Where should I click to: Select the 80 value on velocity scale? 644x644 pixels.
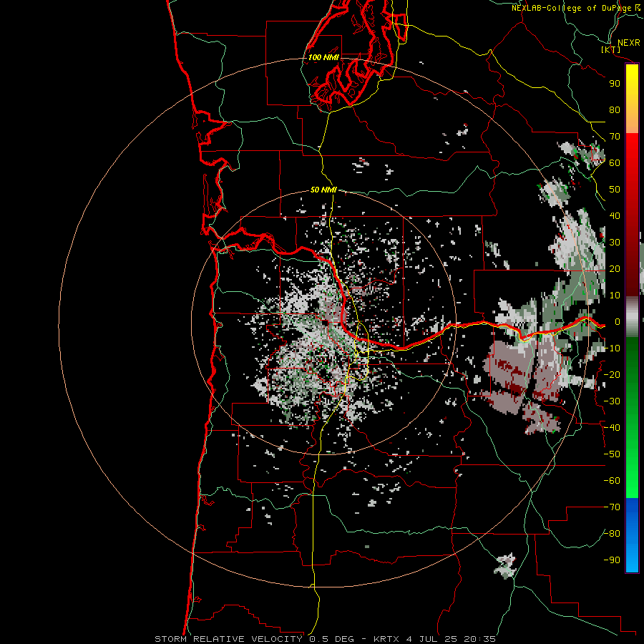[615, 110]
